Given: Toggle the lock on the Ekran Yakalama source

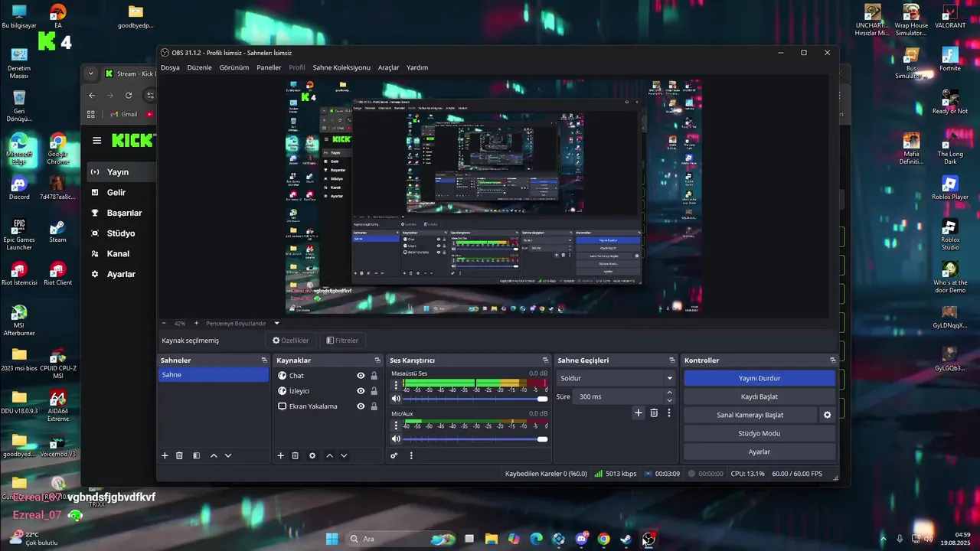Looking at the screenshot, I should (374, 406).
